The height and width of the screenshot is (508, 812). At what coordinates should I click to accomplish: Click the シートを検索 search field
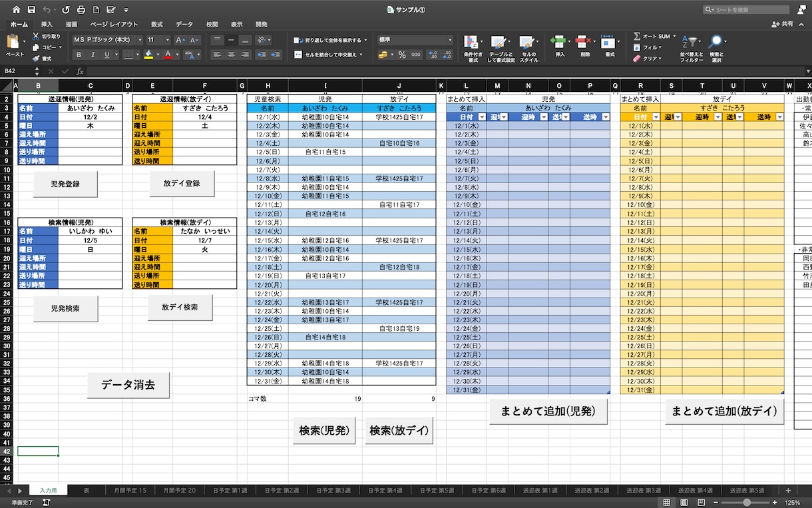tap(746, 10)
